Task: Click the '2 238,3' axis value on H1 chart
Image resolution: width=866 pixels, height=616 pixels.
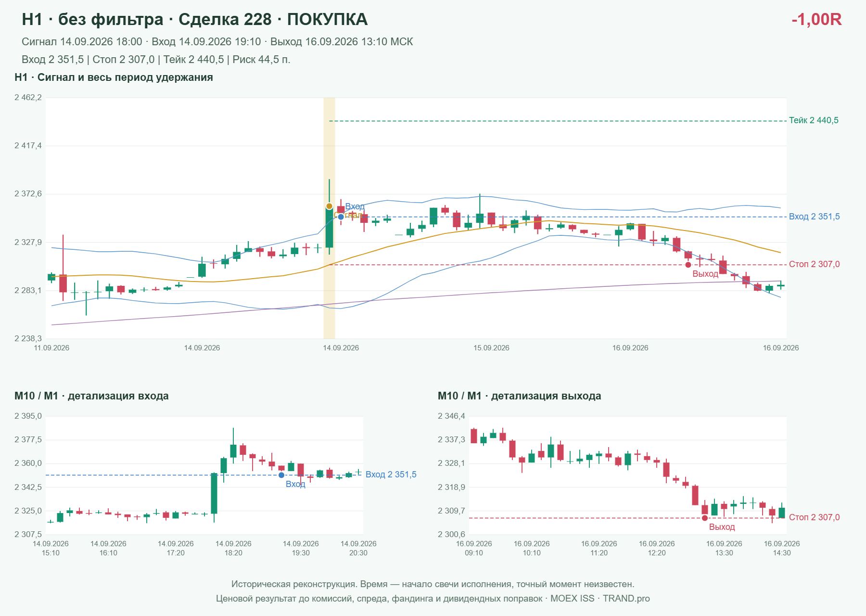Action: tap(28, 339)
